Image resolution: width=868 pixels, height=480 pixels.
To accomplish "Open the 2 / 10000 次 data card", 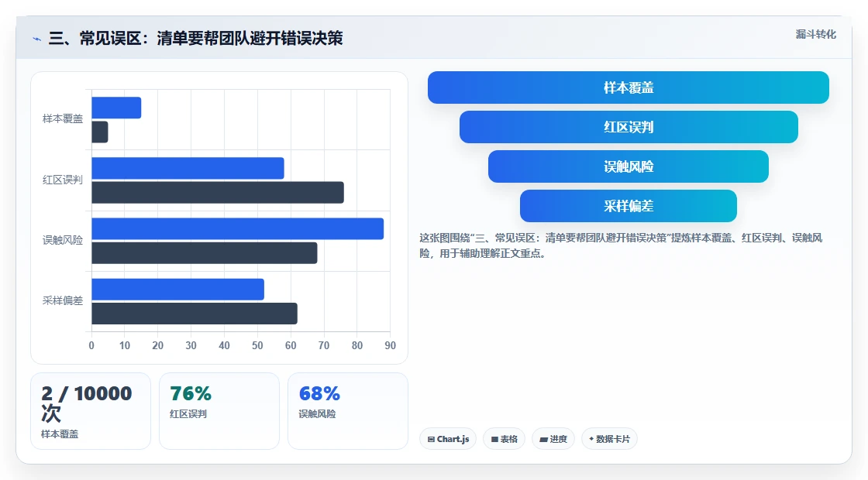I will pyautogui.click(x=91, y=411).
